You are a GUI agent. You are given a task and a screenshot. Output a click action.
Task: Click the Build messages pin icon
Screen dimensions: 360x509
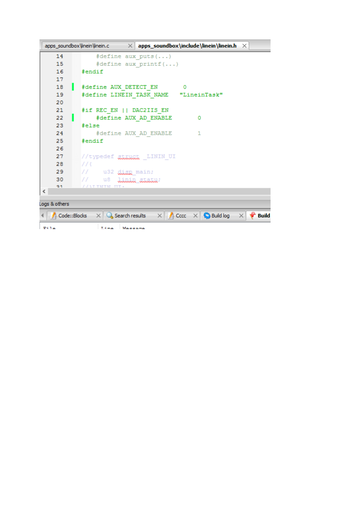(253, 216)
